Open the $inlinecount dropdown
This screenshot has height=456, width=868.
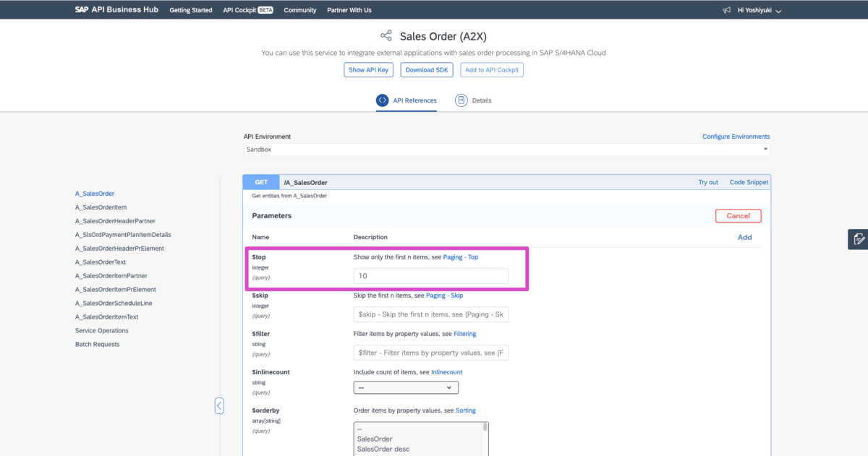(x=406, y=388)
